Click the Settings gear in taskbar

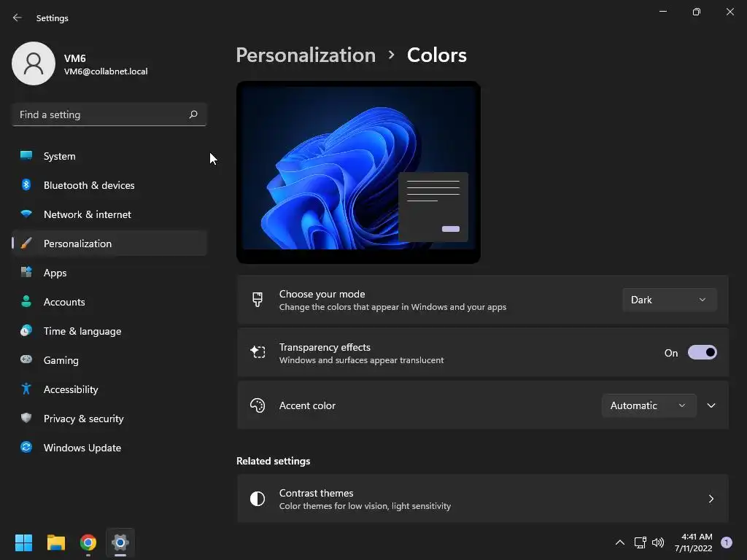click(120, 542)
